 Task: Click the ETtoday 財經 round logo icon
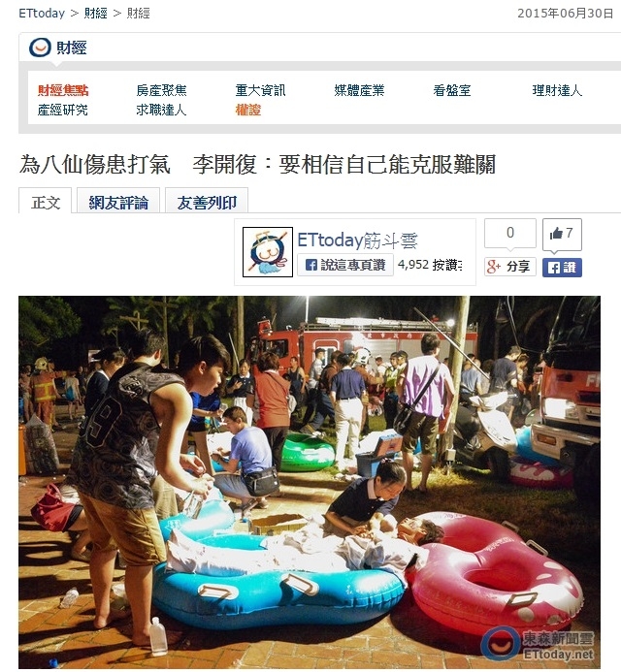[40, 48]
